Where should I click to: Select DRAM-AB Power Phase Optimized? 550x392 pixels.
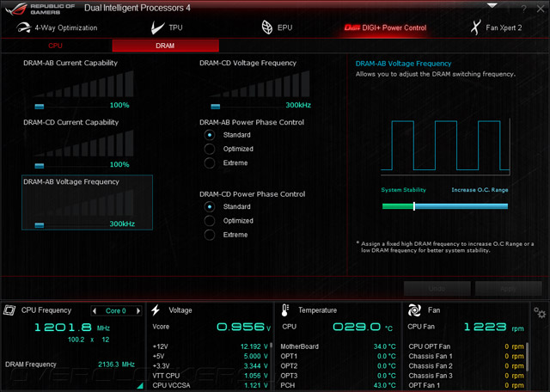point(210,149)
